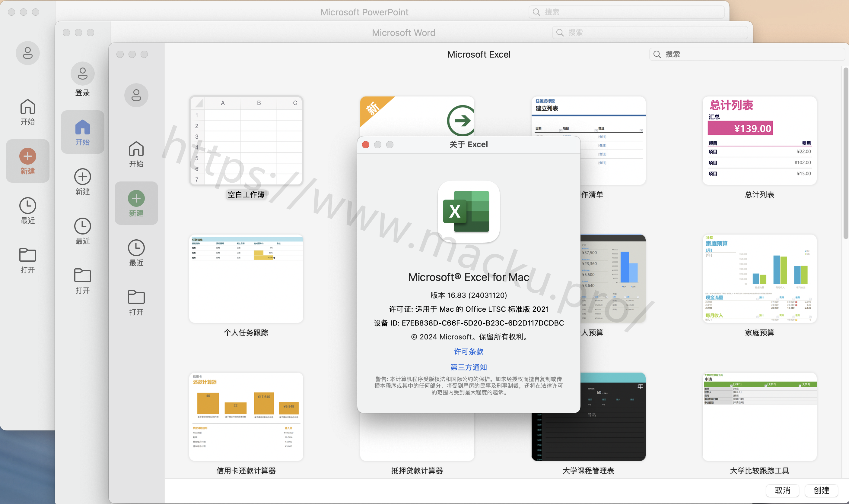The image size is (849, 504).
Task: Focus the Excel 搜索 field
Action: (x=747, y=54)
